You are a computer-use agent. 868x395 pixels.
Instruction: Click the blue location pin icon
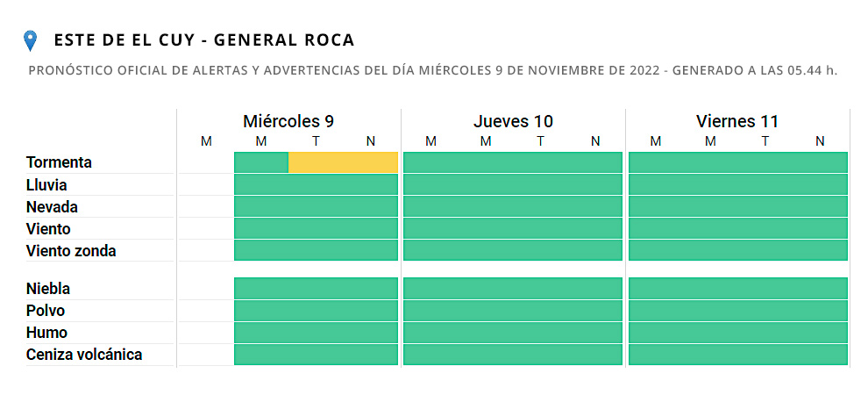tap(31, 40)
